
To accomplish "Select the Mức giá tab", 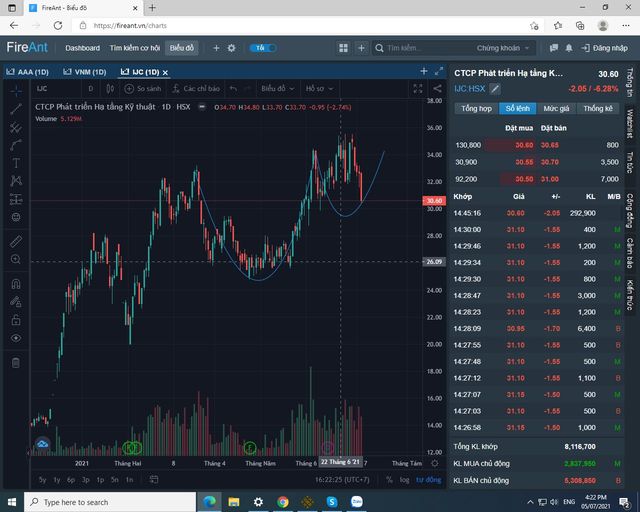I will tap(556, 109).
